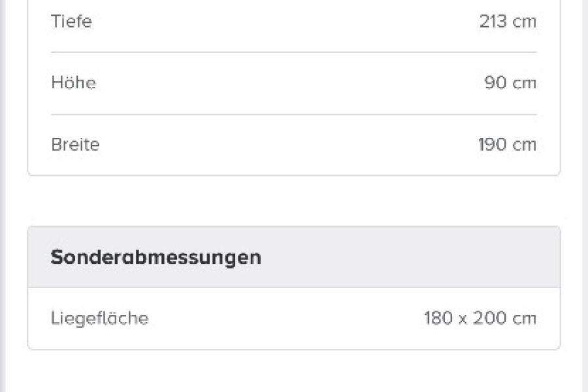Viewport: 588px width, 392px height.
Task: Click the divider line between Höhe and Breite
Action: [294, 114]
